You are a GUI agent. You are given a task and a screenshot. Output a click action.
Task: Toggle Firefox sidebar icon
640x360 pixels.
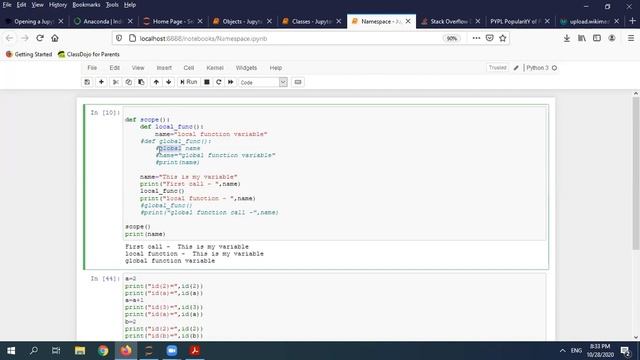pos(597,38)
